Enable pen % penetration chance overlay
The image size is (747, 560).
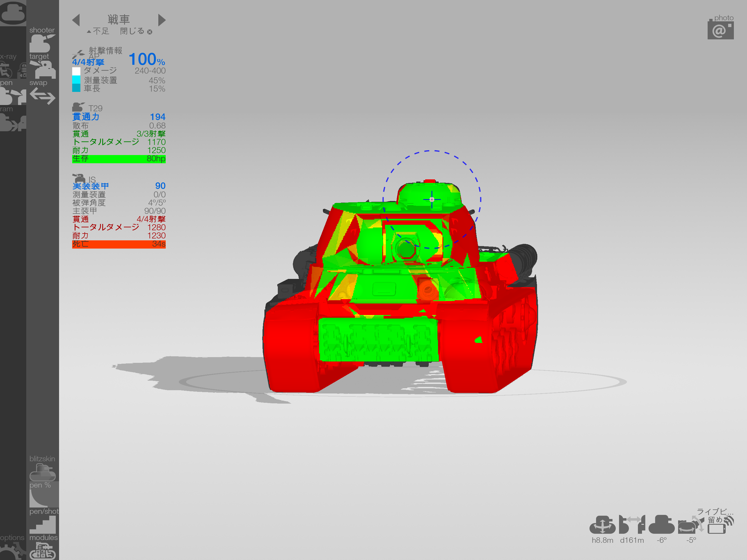tap(43, 498)
